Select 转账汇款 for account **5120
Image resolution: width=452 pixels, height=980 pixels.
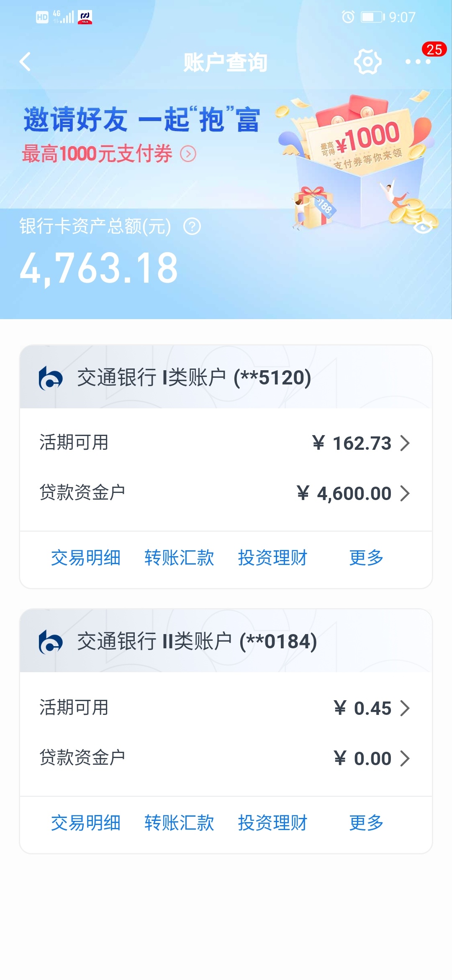click(179, 558)
